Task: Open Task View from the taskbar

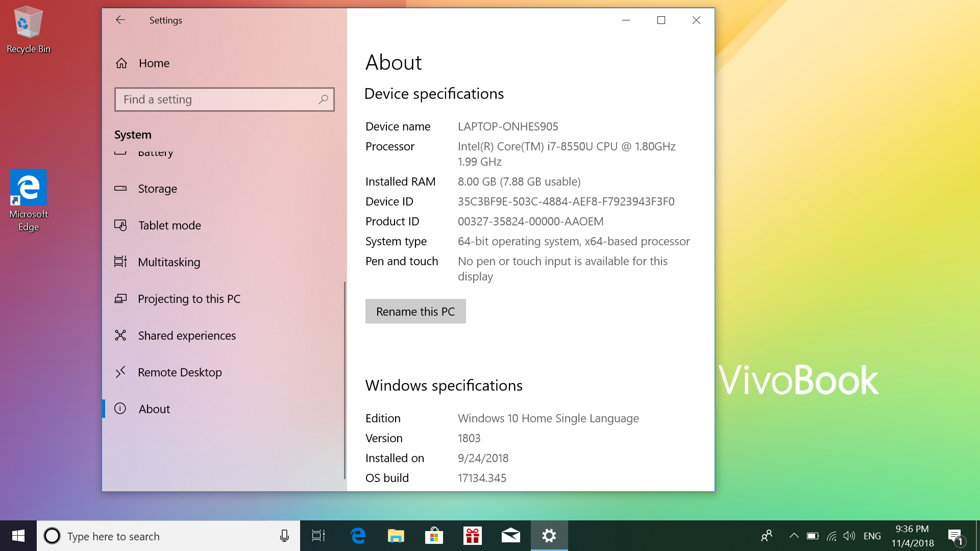Action: 318,536
